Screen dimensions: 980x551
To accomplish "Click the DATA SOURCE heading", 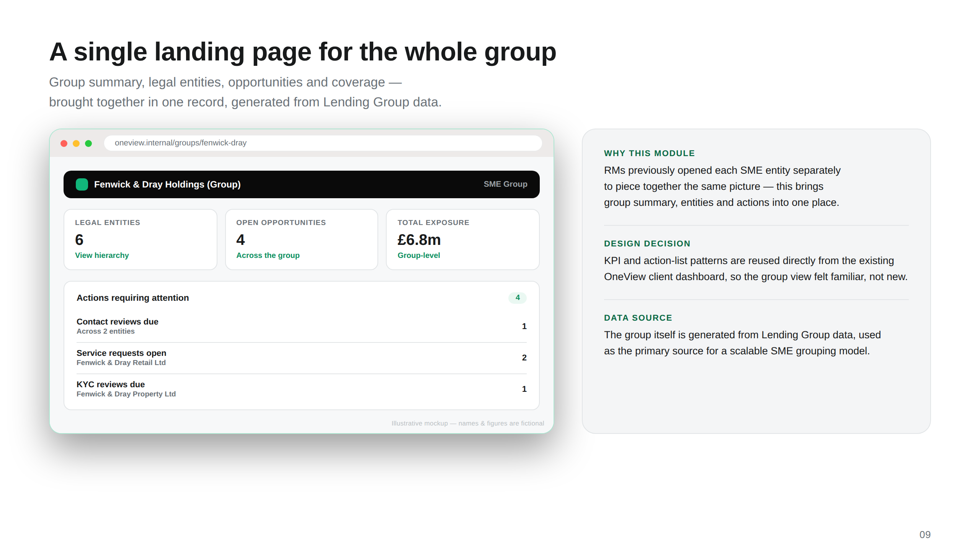I will 638,318.
